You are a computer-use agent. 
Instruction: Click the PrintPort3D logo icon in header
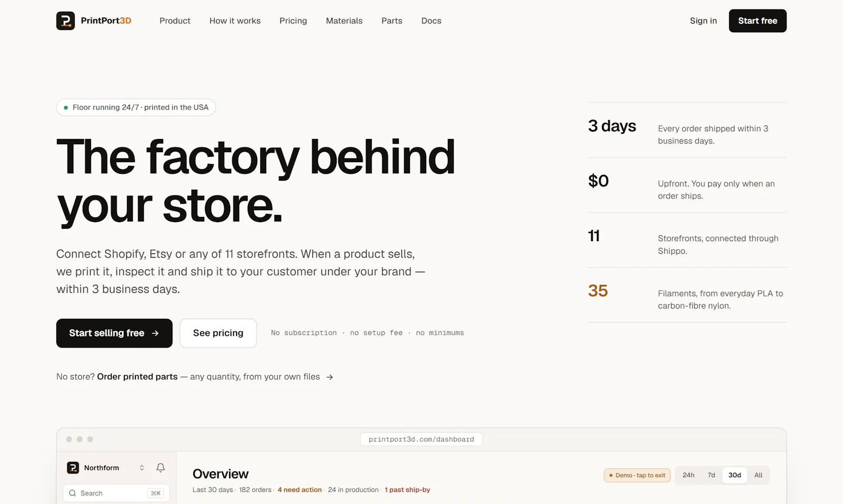(x=65, y=21)
